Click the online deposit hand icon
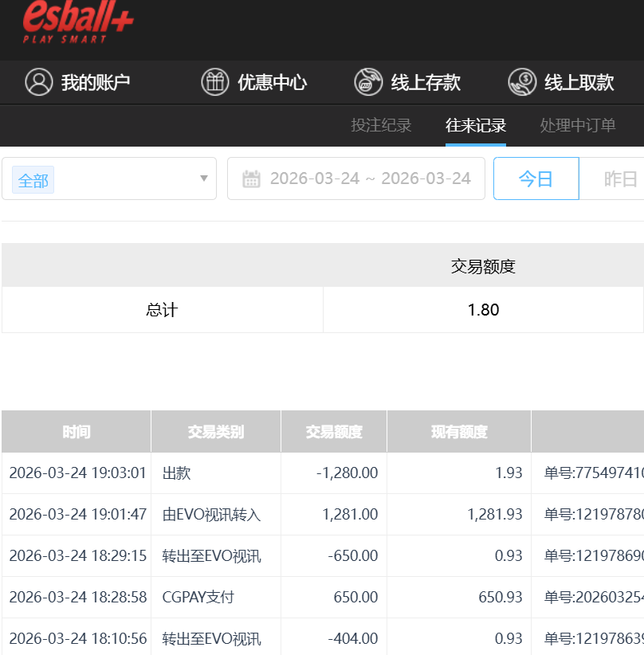Viewport: 644px width, 655px height. [x=368, y=82]
